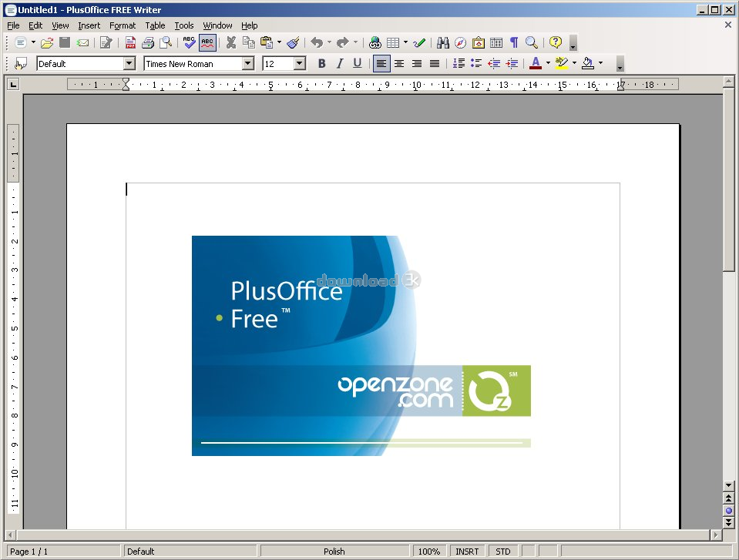Open the Edit menu

click(x=35, y=25)
